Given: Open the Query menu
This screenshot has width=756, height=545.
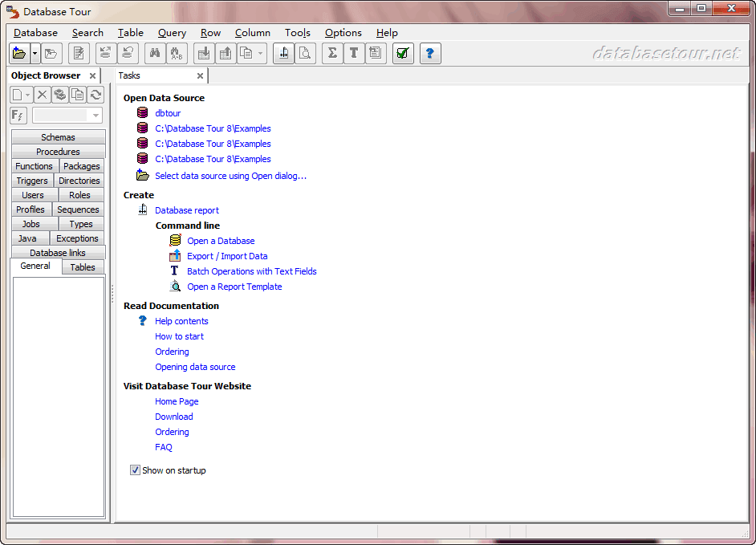Looking at the screenshot, I should 172,33.
